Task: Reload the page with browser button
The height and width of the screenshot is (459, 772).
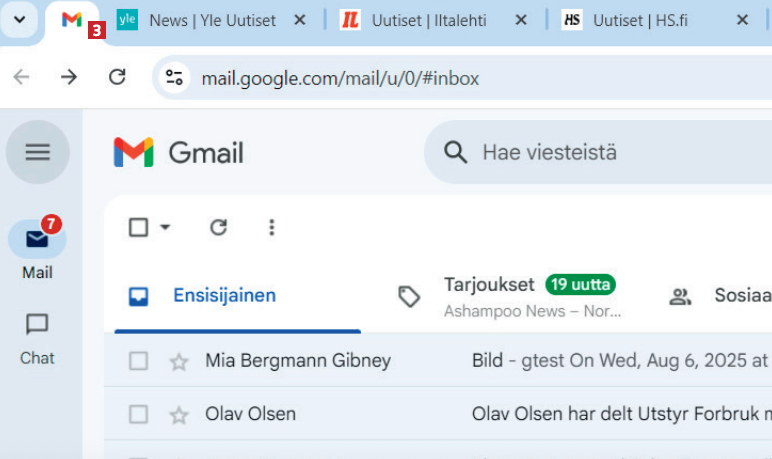Action: coord(117,77)
